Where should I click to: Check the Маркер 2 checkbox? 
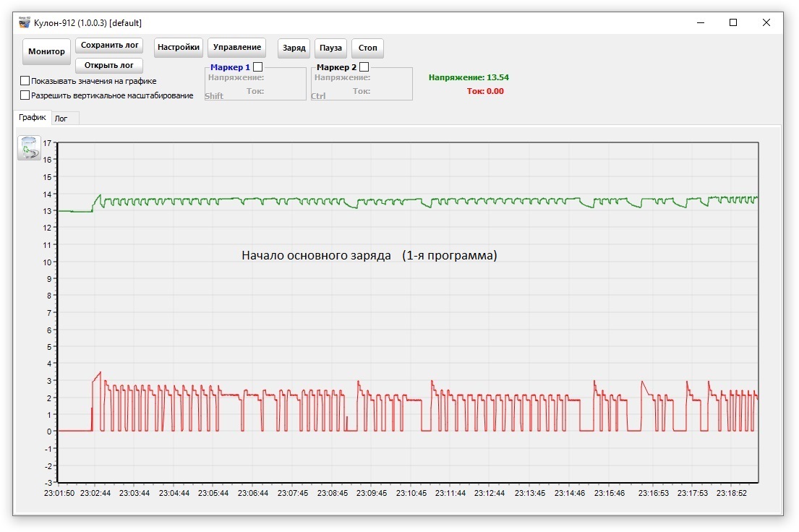(x=364, y=66)
